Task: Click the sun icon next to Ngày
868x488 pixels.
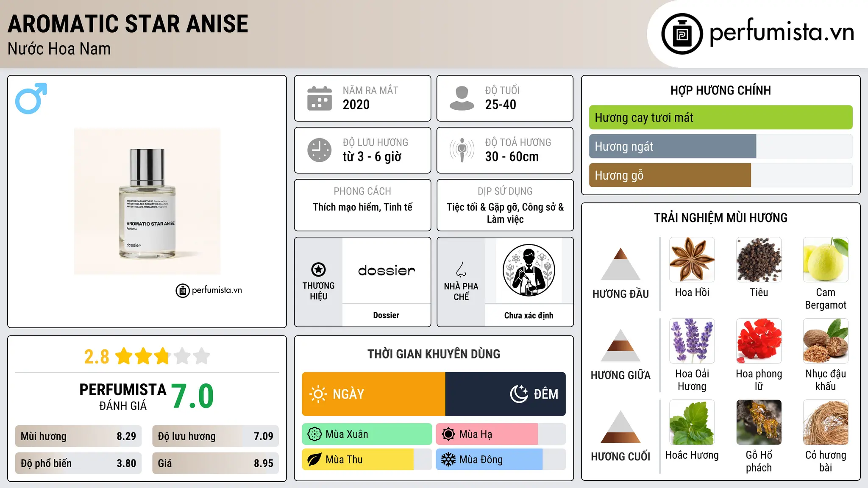Action: click(318, 394)
